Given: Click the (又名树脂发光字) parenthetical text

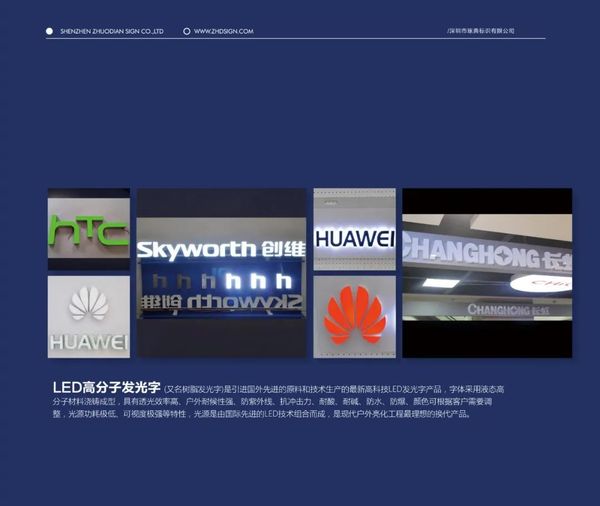Looking at the screenshot, I should coord(194,389).
